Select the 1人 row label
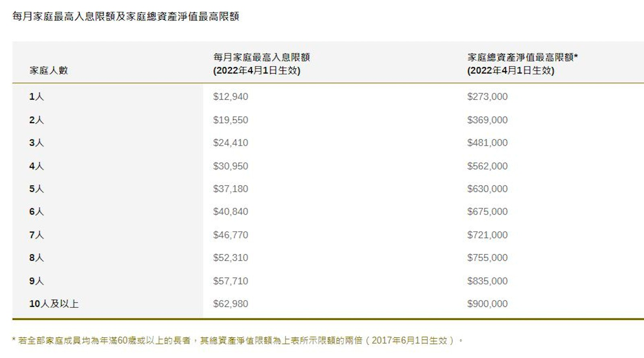The height and width of the screenshot is (358, 644). tap(36, 97)
